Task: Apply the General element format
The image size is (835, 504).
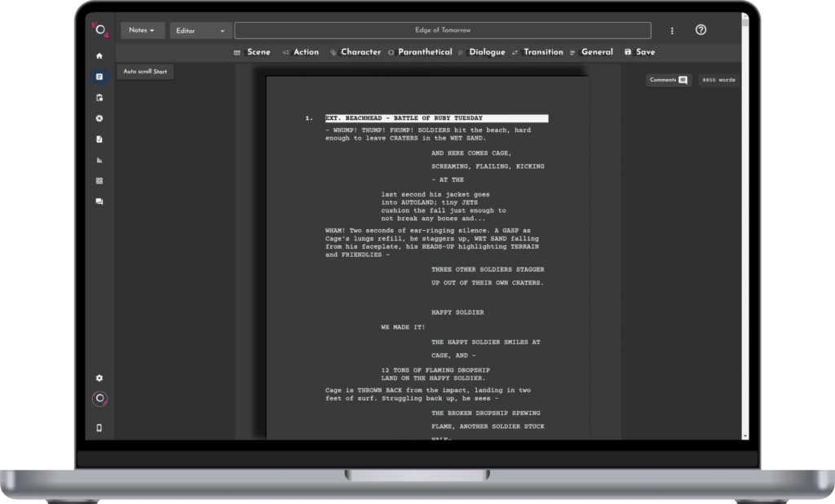Action: tap(592, 52)
